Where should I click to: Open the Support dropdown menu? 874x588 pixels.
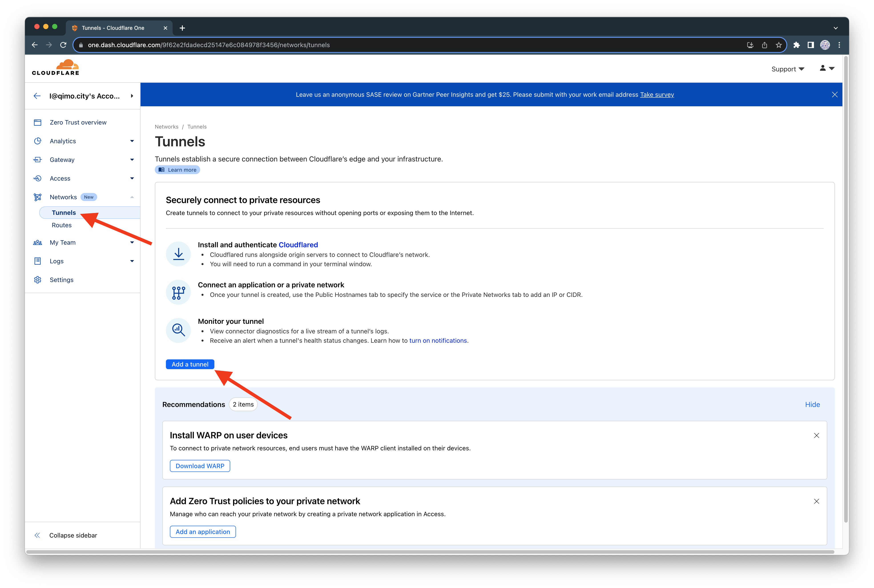[x=787, y=69]
